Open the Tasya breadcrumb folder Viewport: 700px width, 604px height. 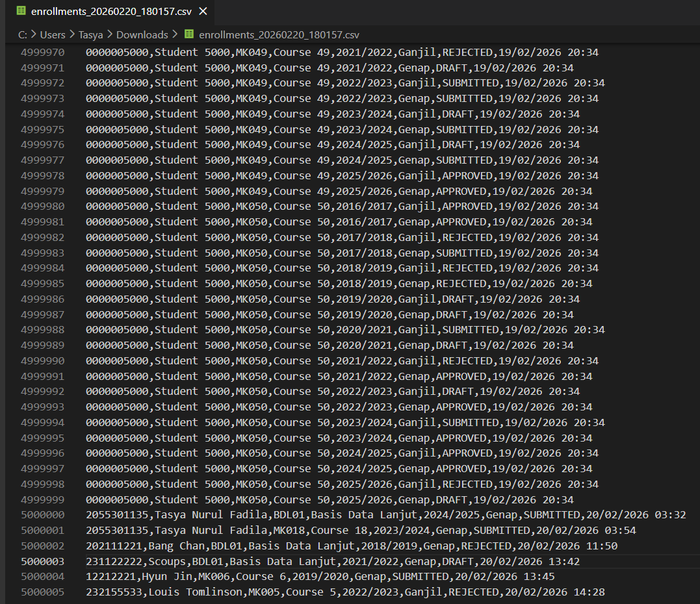coord(90,35)
